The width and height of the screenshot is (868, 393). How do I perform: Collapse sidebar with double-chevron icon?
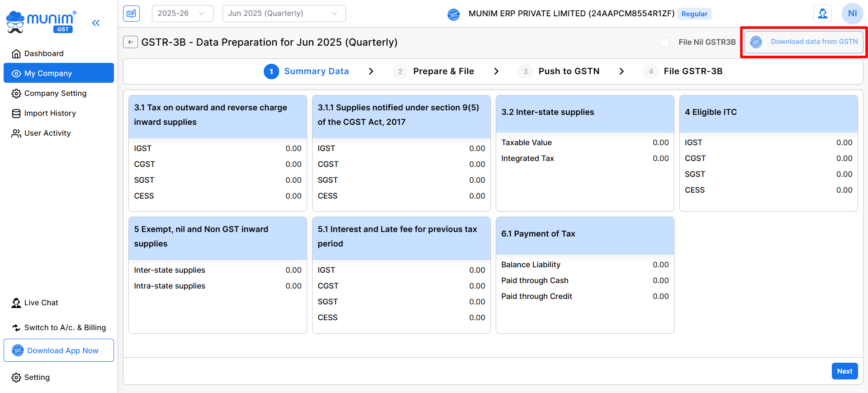(96, 23)
